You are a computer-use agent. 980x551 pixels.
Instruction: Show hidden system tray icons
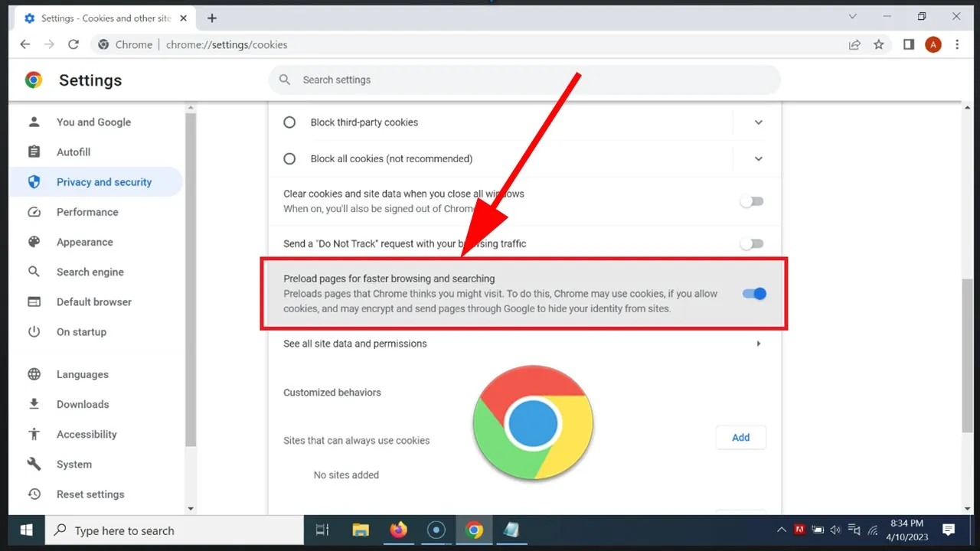click(782, 530)
